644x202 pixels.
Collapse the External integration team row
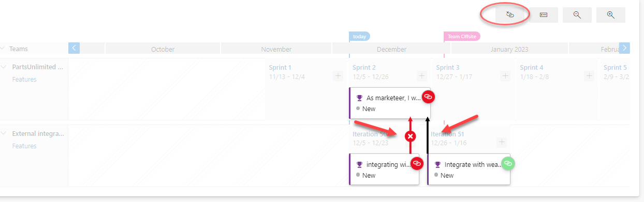pyautogui.click(x=3, y=134)
